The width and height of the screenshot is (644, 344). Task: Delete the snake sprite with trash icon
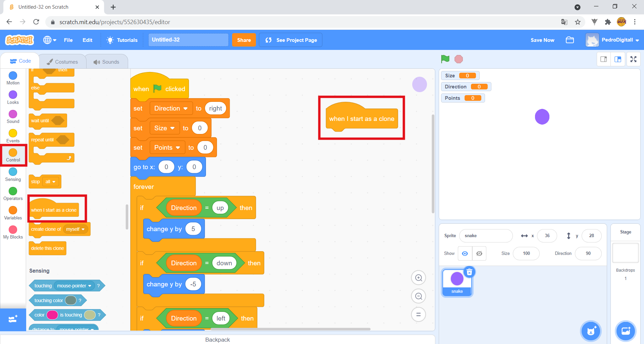click(470, 272)
